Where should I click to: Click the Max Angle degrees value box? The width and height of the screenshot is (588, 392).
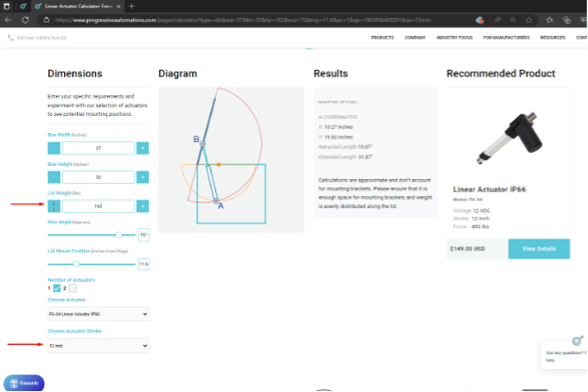(143, 235)
